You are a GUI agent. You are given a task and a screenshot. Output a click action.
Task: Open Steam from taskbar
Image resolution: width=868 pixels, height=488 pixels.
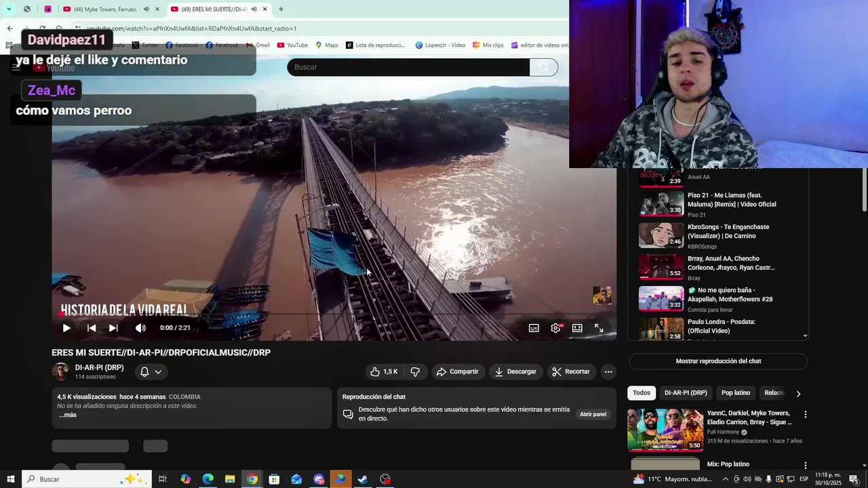(363, 479)
